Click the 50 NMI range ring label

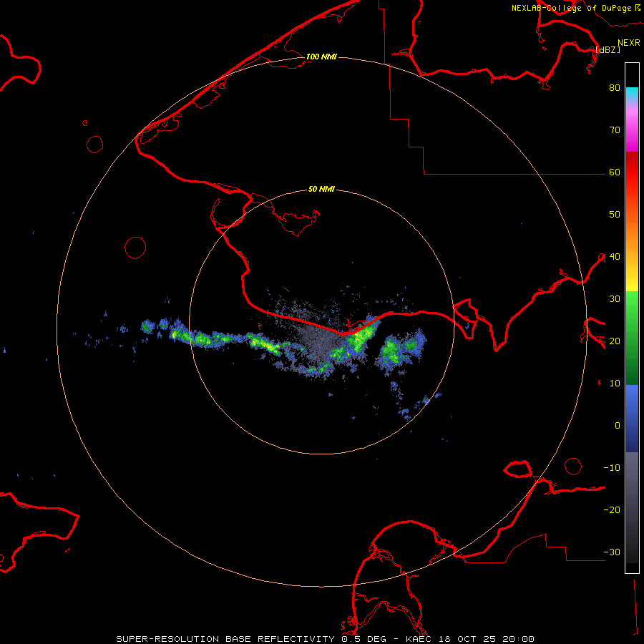[321, 190]
